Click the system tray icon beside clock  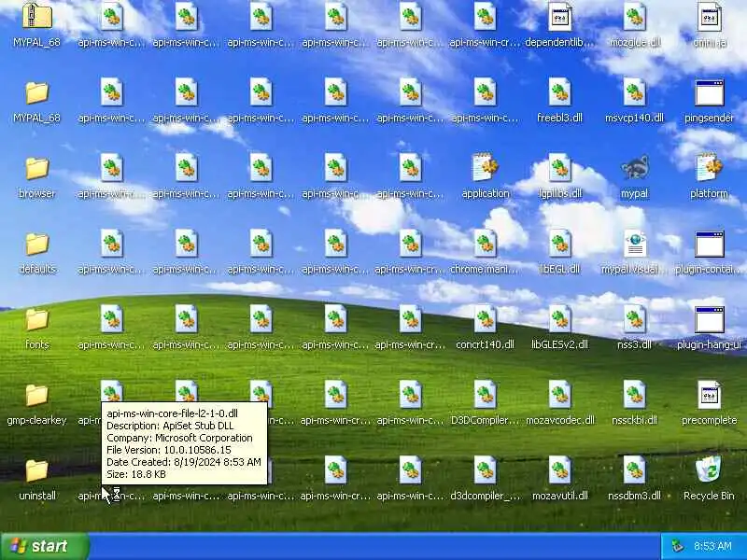(677, 546)
